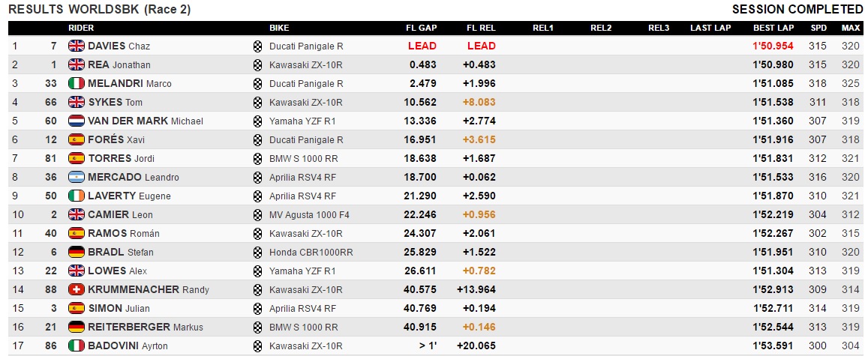The height and width of the screenshot is (356, 868).
Task: Click the MAX column header
Action: 851,28
